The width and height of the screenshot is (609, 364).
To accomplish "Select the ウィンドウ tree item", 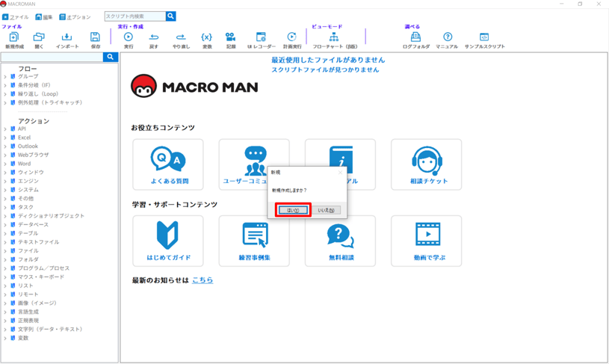I will point(31,172).
